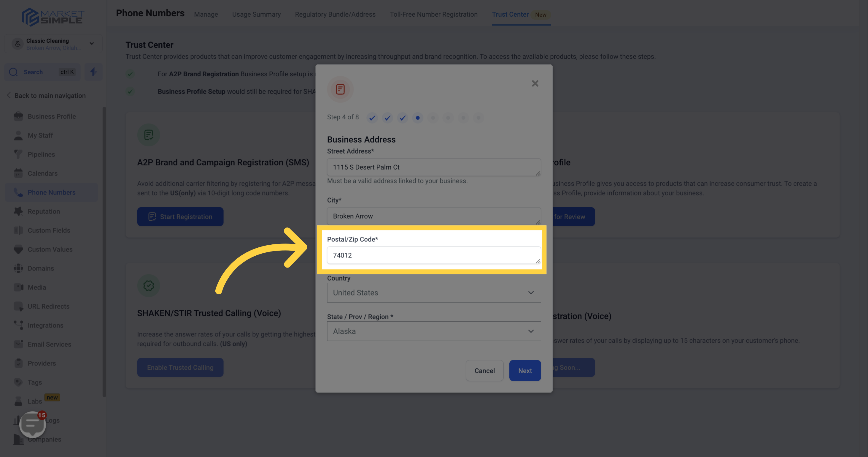Click the Cancel button to dismiss

pos(484,370)
